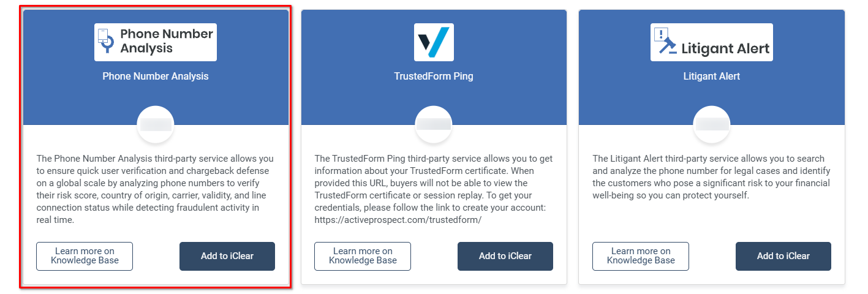
Task: Click the round badge on Phone Number Analysis card
Action: click(156, 125)
